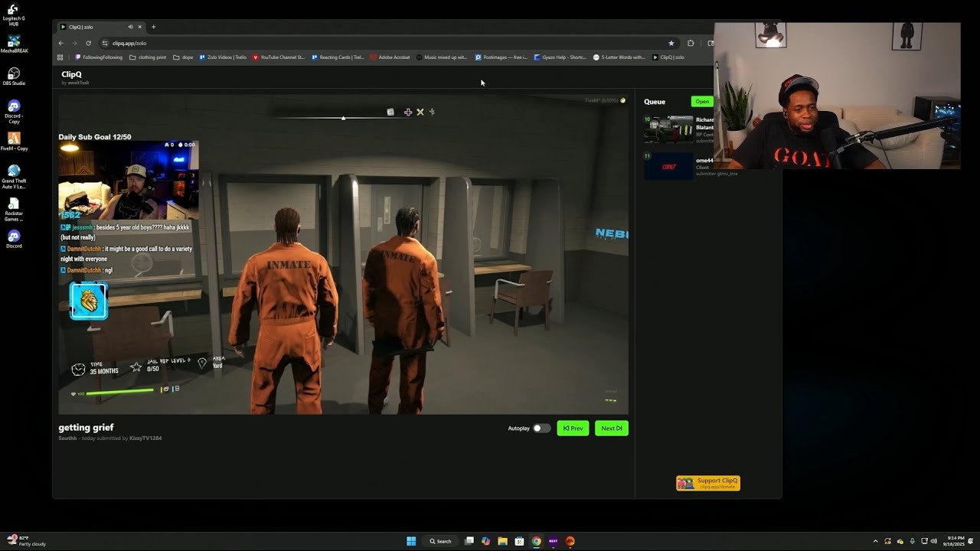Image resolution: width=980 pixels, height=551 pixels.
Task: Open the orange round app on taskbar
Action: click(570, 541)
